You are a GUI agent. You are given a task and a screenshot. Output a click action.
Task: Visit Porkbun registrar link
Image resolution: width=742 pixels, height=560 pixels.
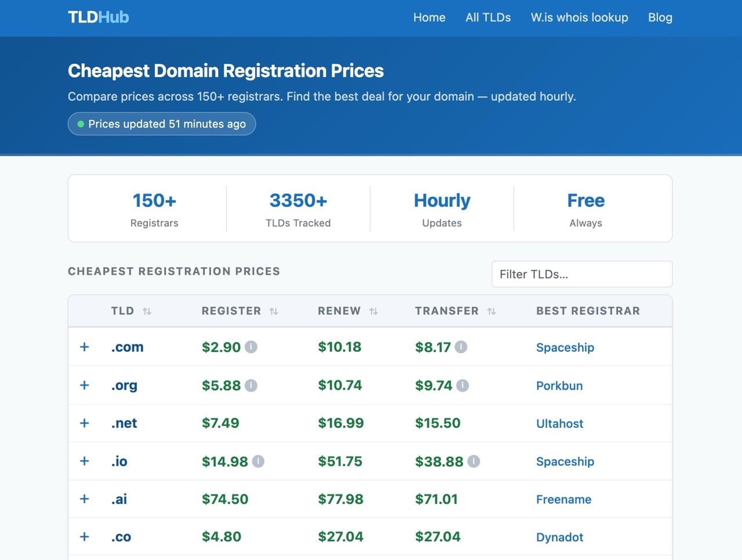click(559, 386)
